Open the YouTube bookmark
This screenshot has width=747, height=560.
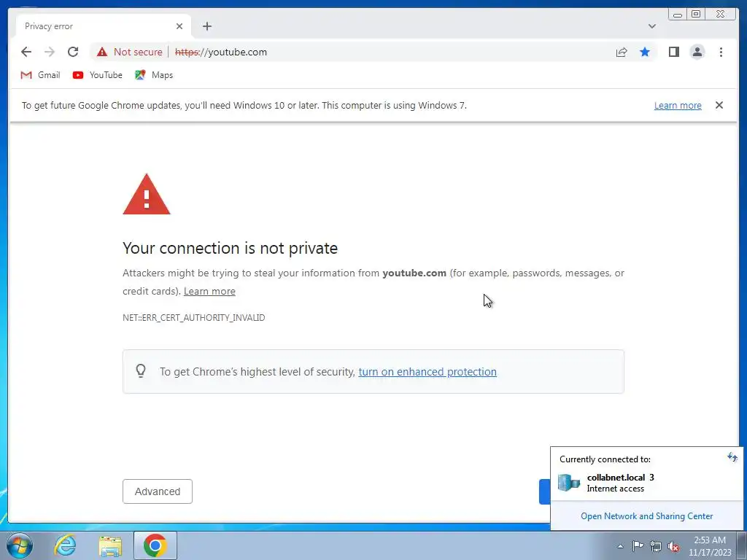(x=98, y=75)
